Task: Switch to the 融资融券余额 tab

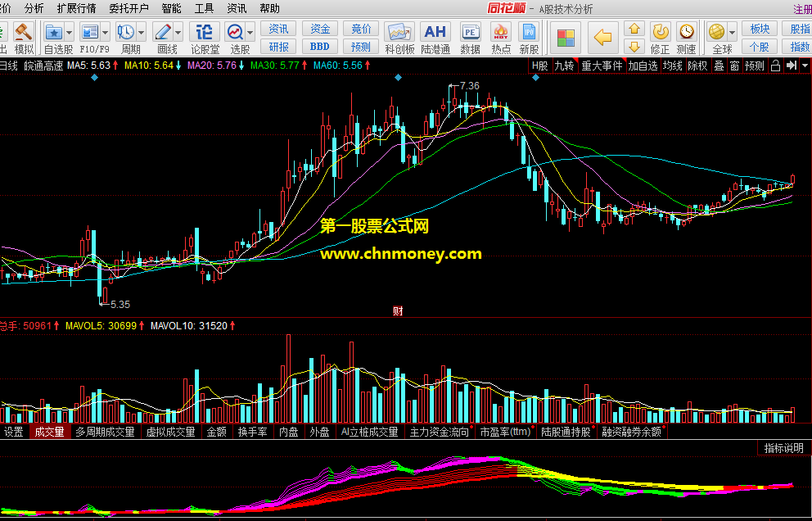Action: click(633, 432)
